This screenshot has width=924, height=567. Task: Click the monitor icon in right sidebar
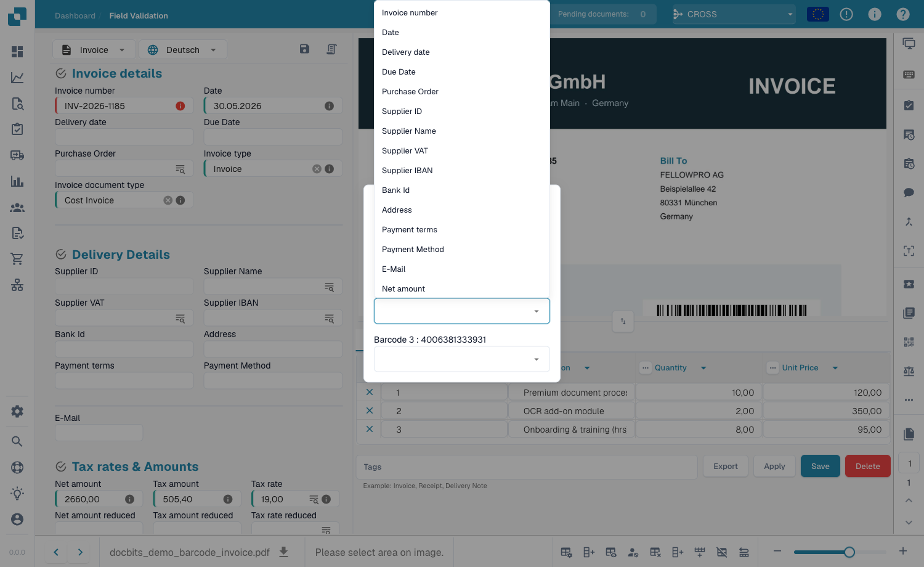909,43
